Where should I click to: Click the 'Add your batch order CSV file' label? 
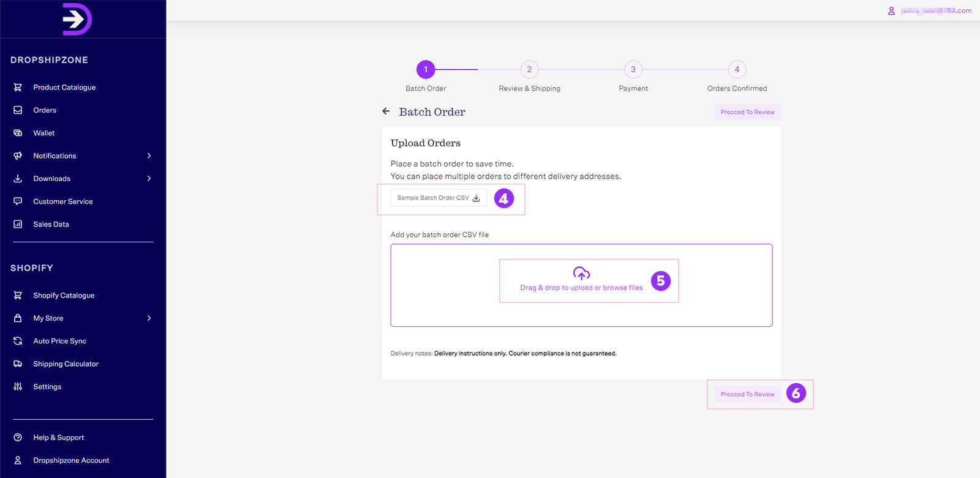tap(440, 234)
